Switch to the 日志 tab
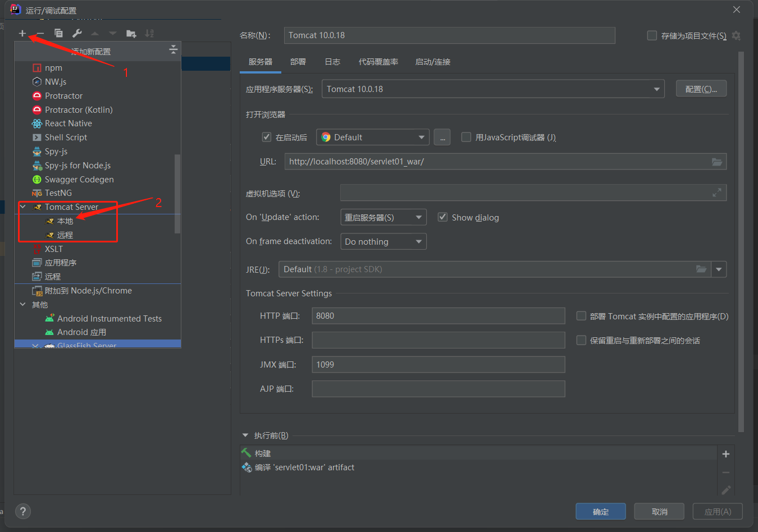 (332, 62)
